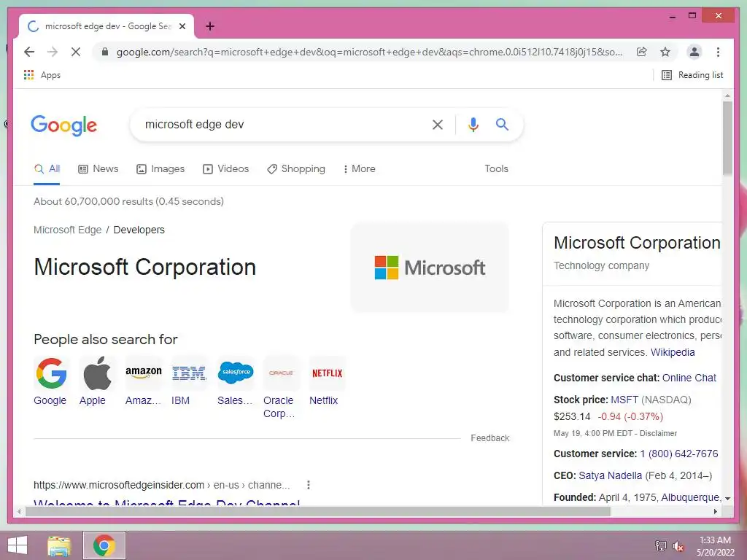Open the Online Chat customer service link
The height and width of the screenshot is (560, 747).
pyautogui.click(x=689, y=378)
